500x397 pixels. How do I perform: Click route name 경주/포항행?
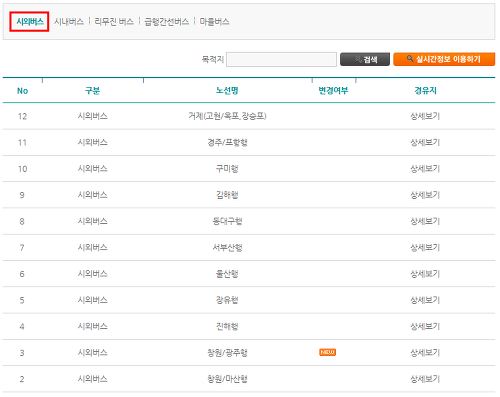pos(227,142)
